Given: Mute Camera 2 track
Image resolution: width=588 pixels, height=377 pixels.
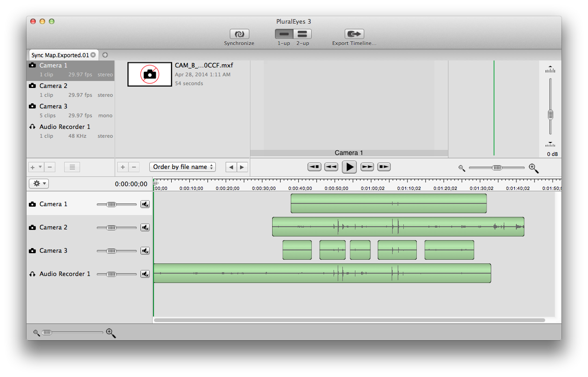Looking at the screenshot, I should pos(145,228).
